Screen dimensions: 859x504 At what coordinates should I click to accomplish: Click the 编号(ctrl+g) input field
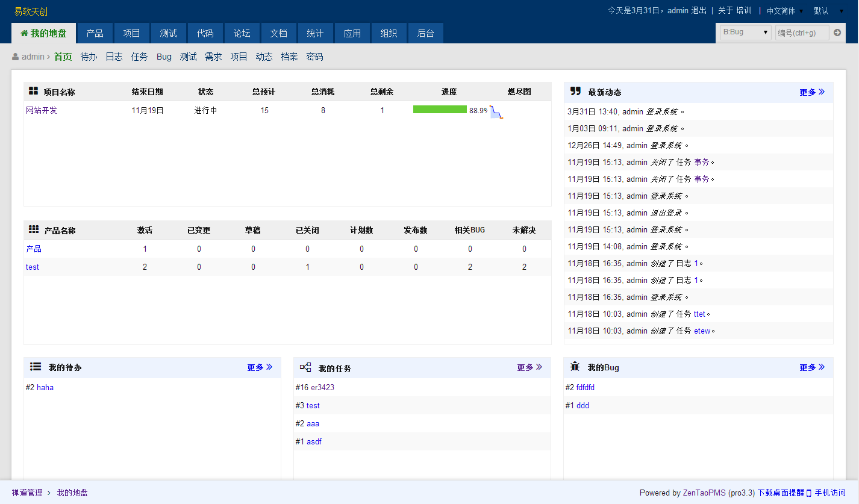[x=802, y=33]
